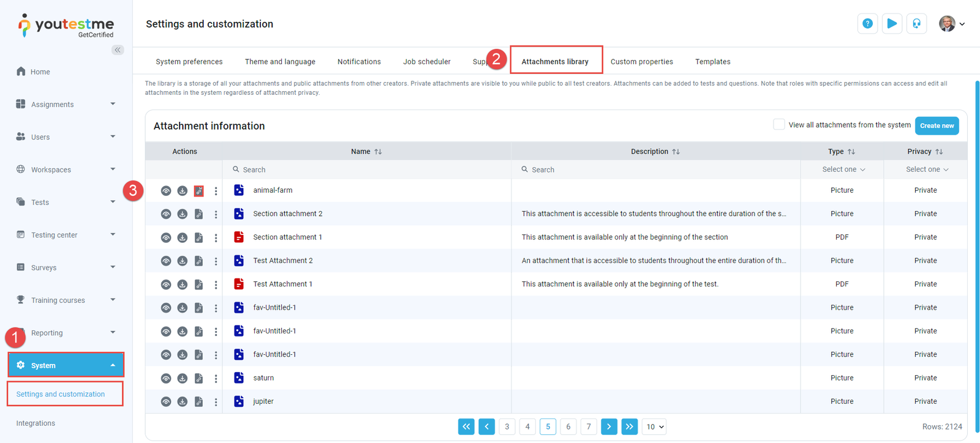Copy link icon for animal-farm attachment
This screenshot has width=980, height=443.
(199, 191)
